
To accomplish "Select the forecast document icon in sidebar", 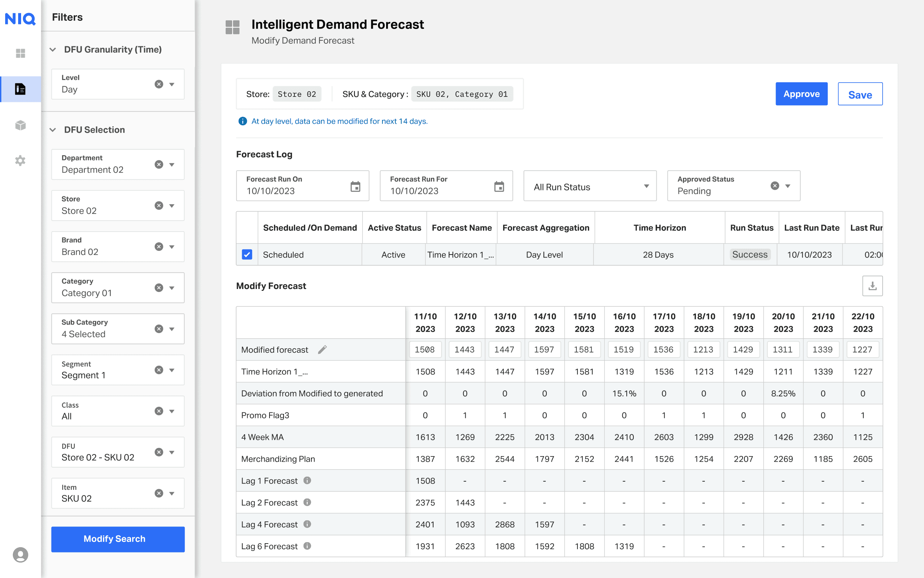I will click(20, 89).
